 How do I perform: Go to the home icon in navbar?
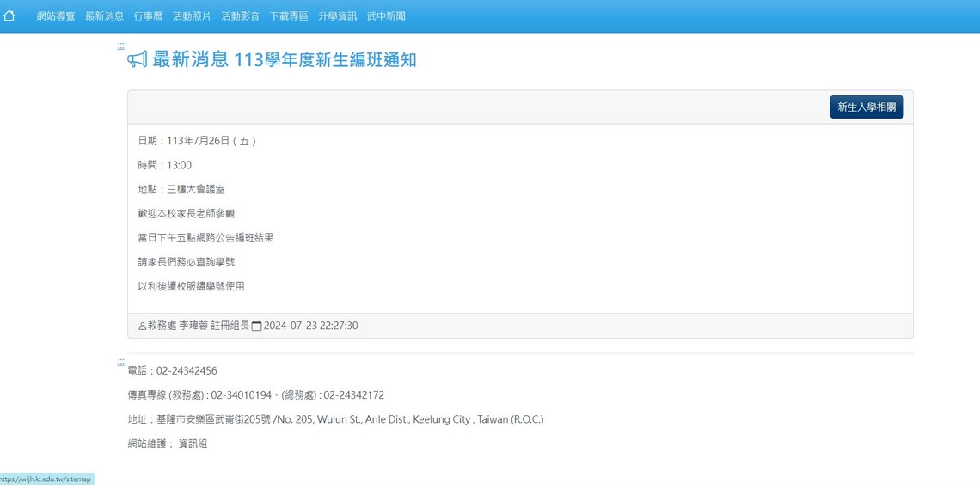(x=9, y=15)
